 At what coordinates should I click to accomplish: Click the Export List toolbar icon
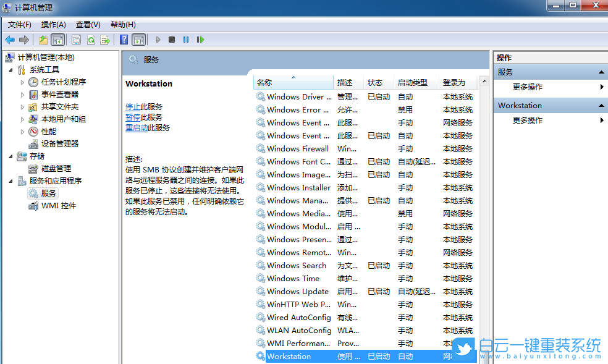point(106,40)
